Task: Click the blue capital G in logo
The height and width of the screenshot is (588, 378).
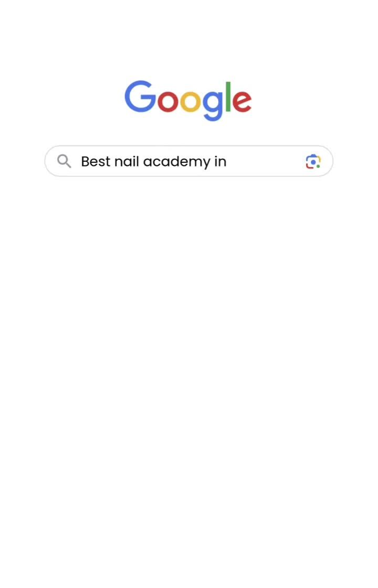Action: pyautogui.click(x=140, y=97)
